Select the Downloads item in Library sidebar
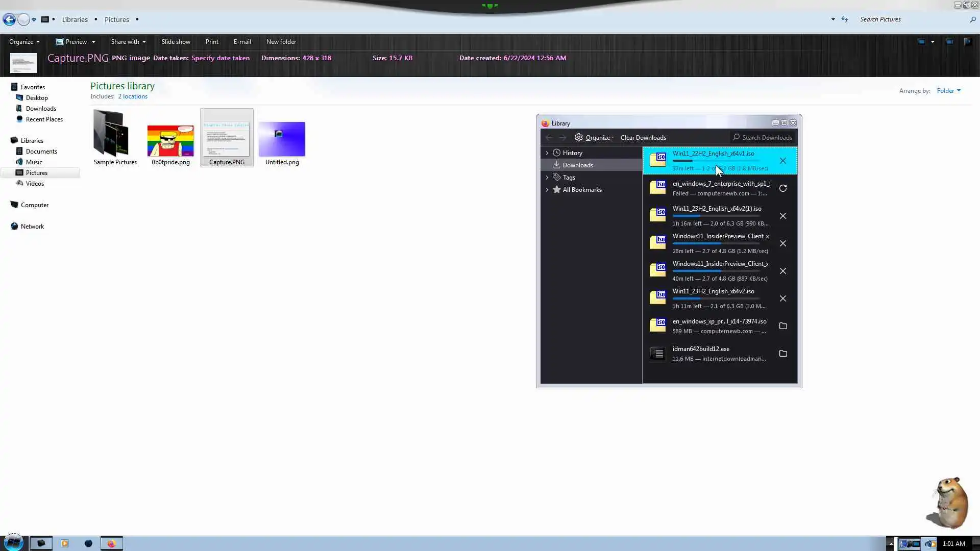 pyautogui.click(x=577, y=165)
